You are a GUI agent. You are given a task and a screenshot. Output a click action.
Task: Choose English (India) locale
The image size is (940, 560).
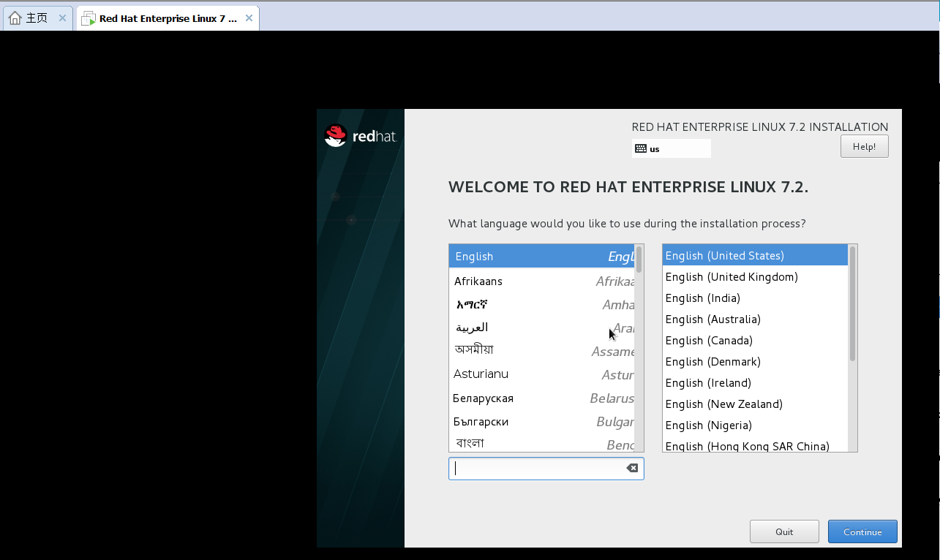755,298
